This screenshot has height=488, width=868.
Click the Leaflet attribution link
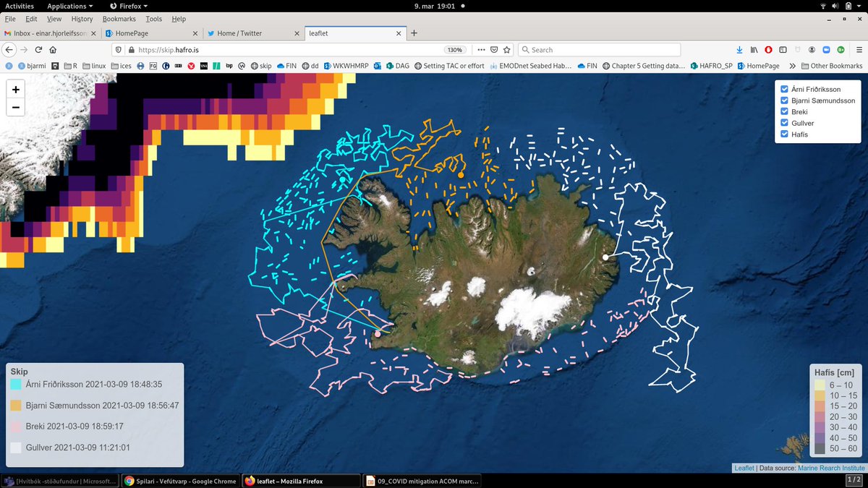tap(744, 468)
